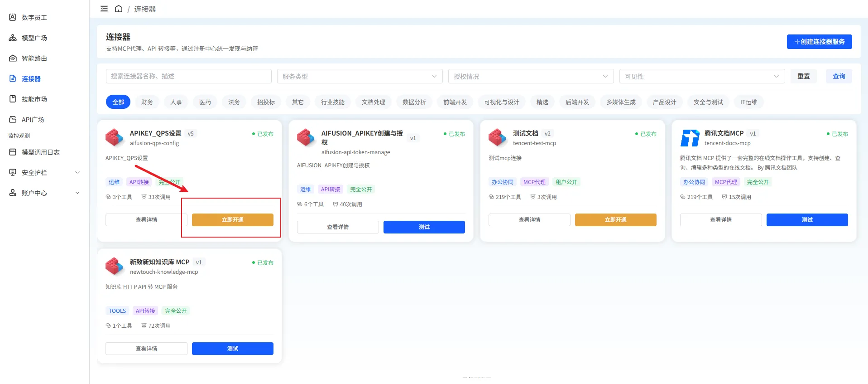Go to home via breadcrumb house icon
The image size is (868, 384).
tap(119, 9)
